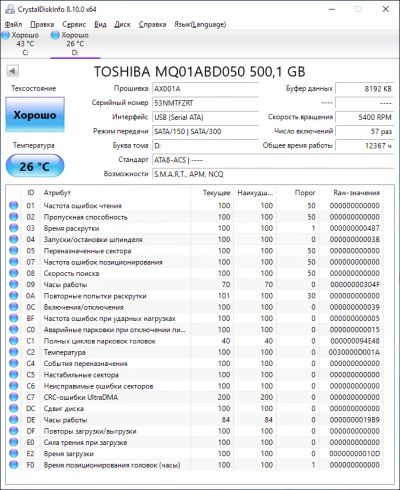The width and height of the screenshot is (400, 490).
Task: Click the standard field ATA8-ACS
Action: point(273,160)
